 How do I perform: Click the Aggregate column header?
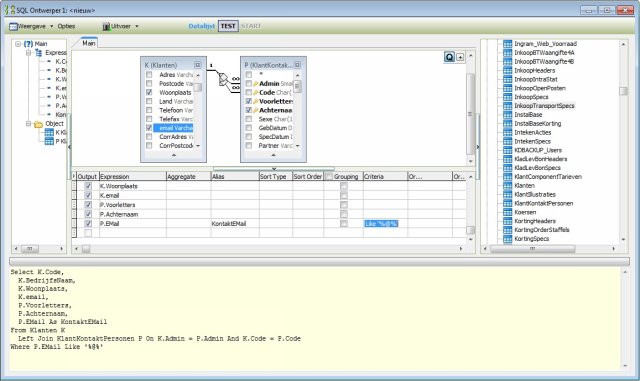point(188,176)
